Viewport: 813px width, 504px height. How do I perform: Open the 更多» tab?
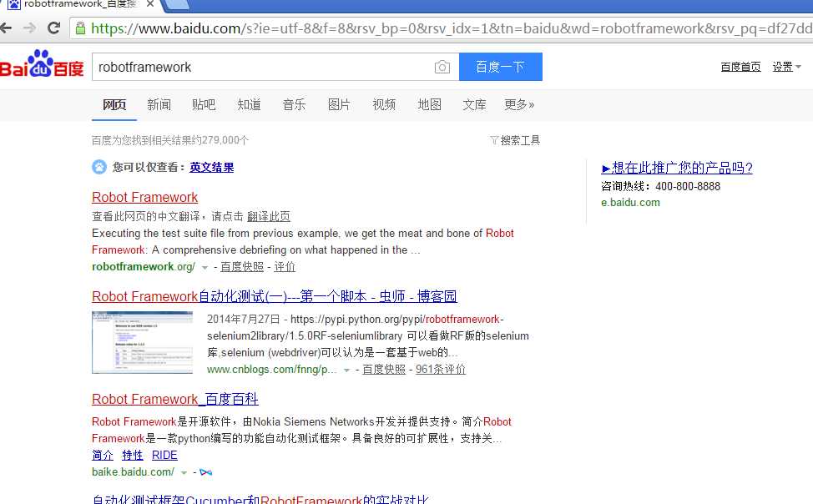(x=519, y=105)
